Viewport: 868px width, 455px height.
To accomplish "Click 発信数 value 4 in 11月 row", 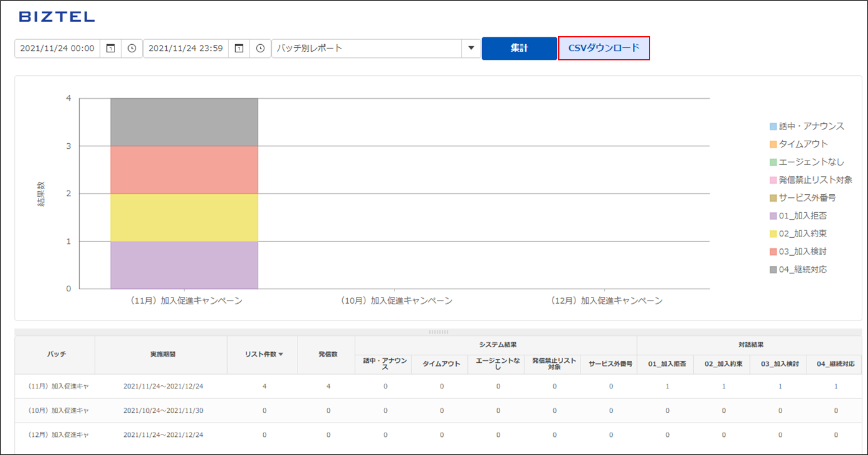I will (329, 387).
